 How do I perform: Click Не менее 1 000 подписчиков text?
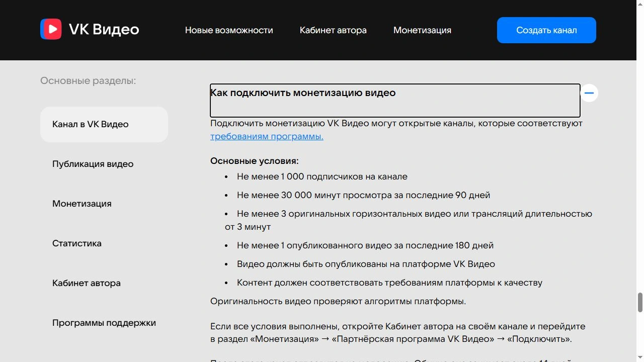point(322,176)
